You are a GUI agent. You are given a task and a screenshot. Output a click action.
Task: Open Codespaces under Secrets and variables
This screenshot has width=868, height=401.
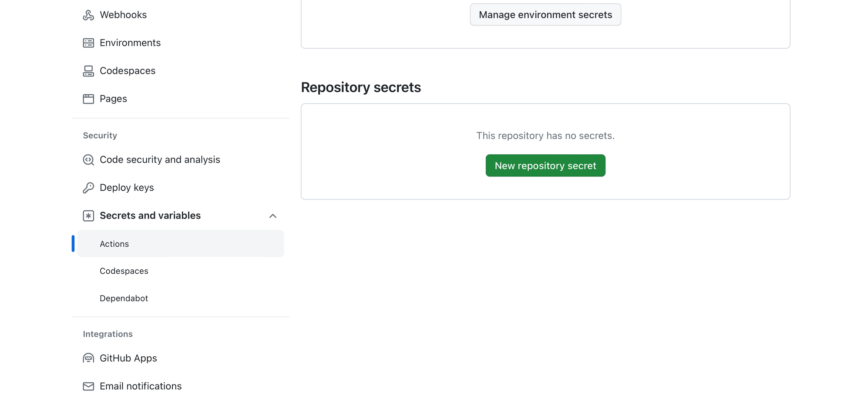coord(124,271)
